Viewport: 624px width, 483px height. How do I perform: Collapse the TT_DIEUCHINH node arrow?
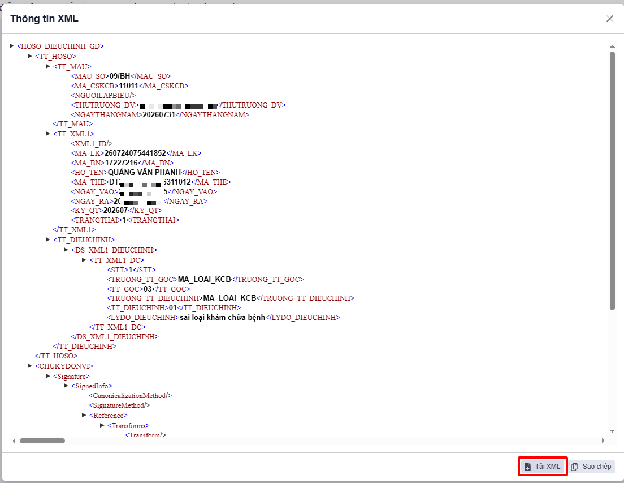point(48,240)
